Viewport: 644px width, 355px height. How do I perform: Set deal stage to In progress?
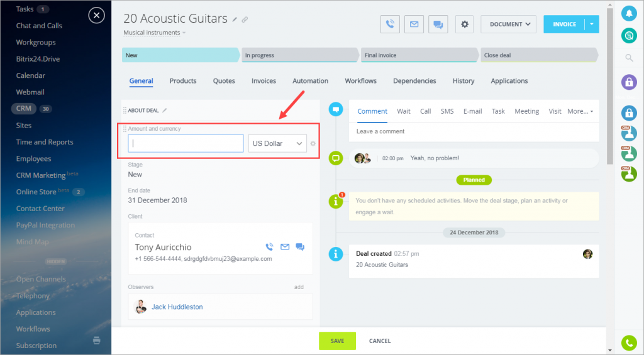300,55
